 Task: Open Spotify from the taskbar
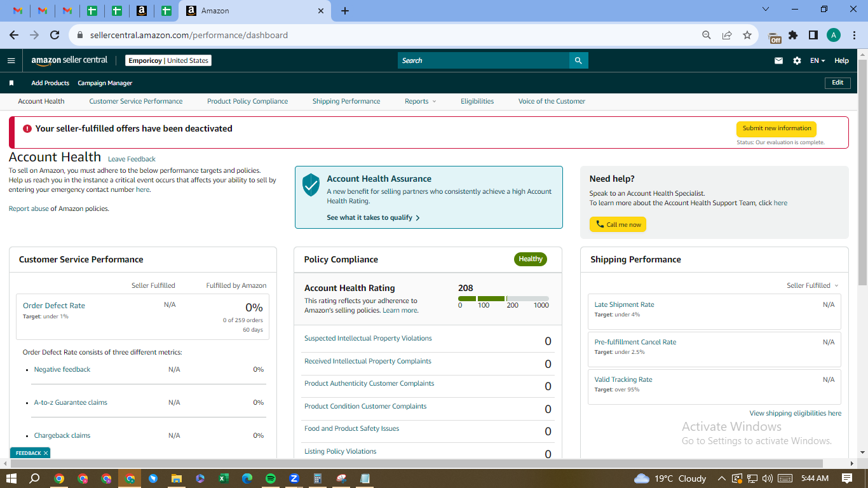[271, 478]
